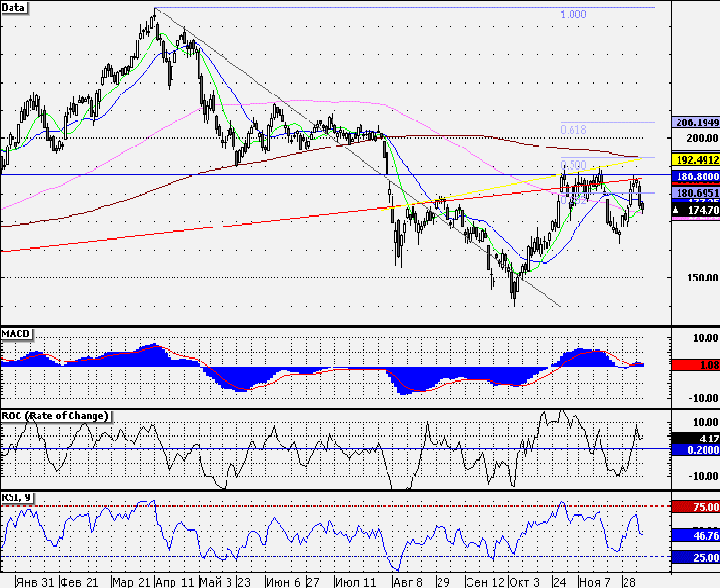Select the RSI 25.00 oversold level tag
This screenshot has height=588, width=720.
696,558
